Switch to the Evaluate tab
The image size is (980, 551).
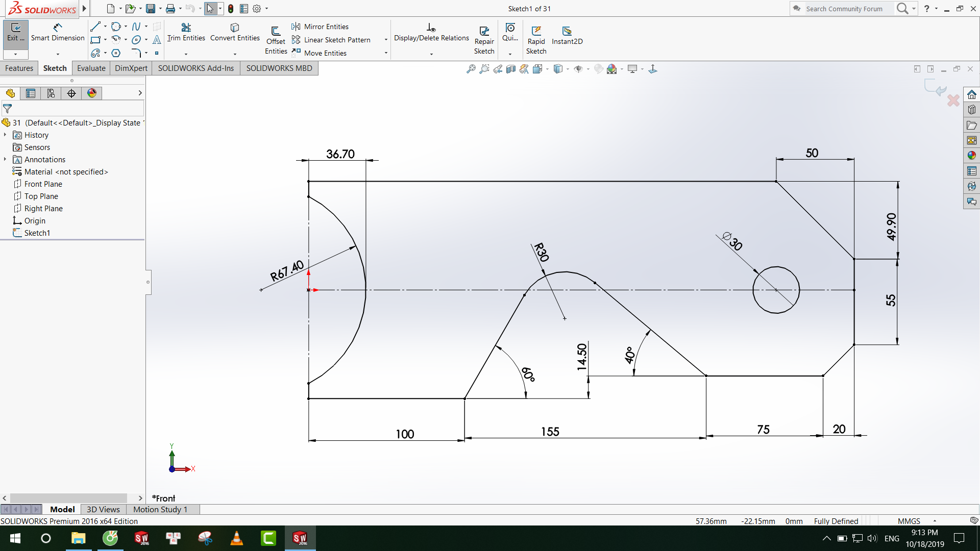(91, 68)
